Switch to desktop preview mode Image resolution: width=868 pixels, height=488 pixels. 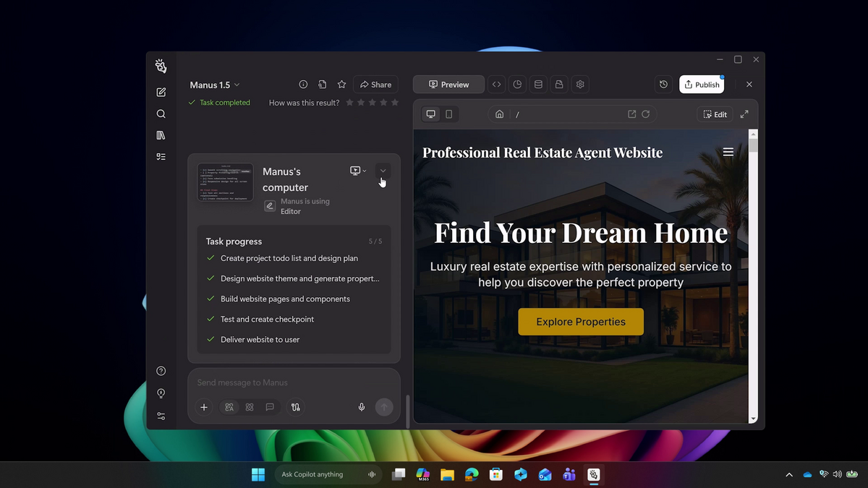pyautogui.click(x=431, y=114)
